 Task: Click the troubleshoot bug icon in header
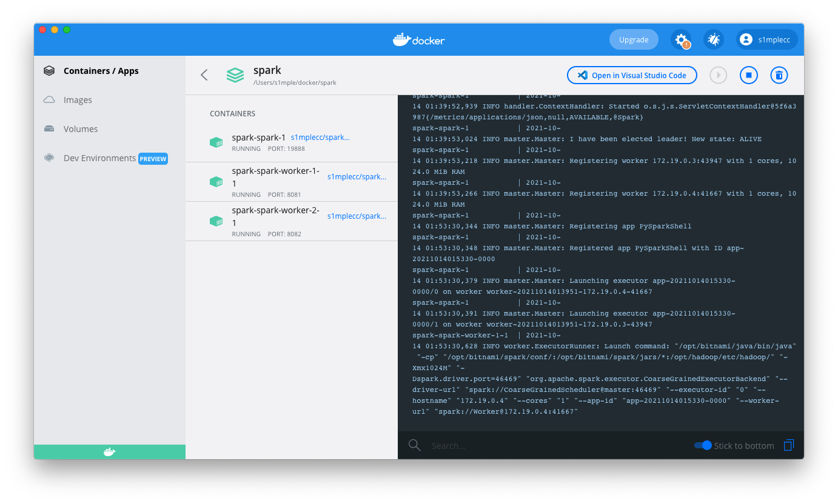click(x=714, y=39)
